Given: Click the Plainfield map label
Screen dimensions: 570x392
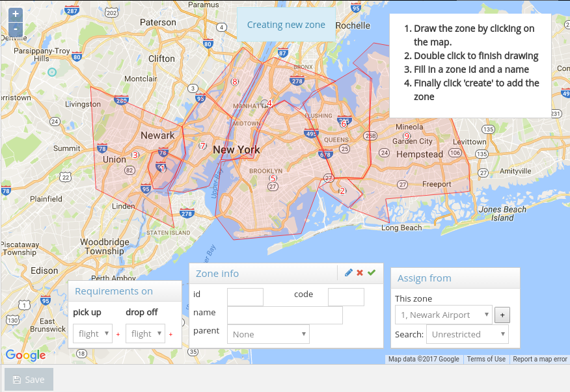Looking at the screenshot, I should coord(46,199).
